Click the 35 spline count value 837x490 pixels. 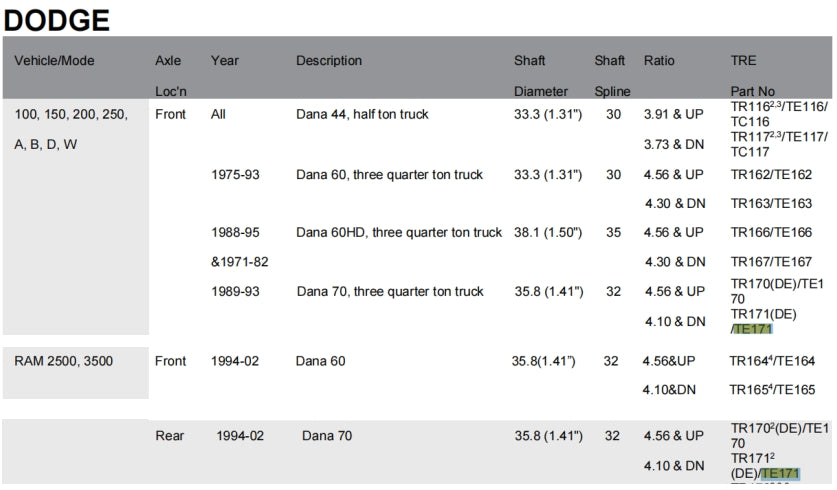(612, 232)
